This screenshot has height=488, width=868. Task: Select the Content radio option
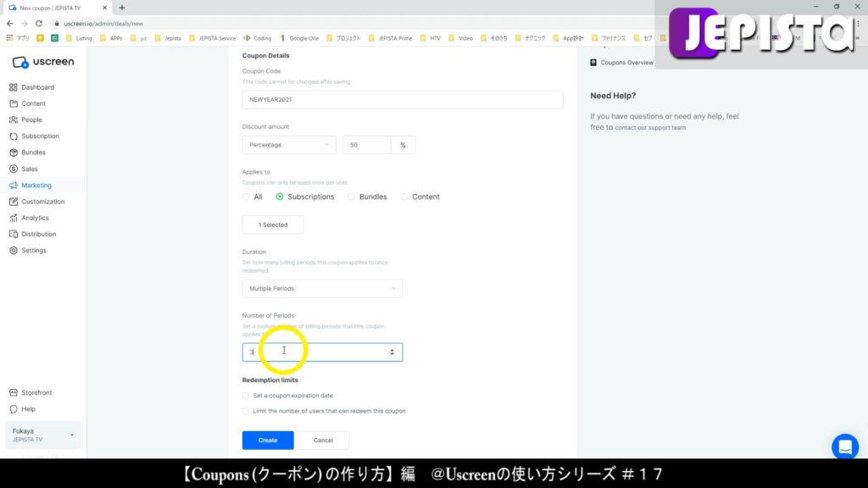click(x=403, y=197)
